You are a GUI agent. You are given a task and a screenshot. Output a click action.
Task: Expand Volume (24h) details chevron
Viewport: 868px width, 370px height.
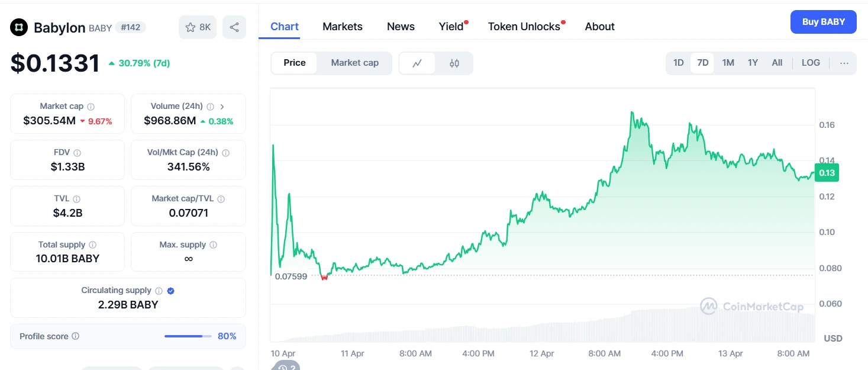(222, 107)
